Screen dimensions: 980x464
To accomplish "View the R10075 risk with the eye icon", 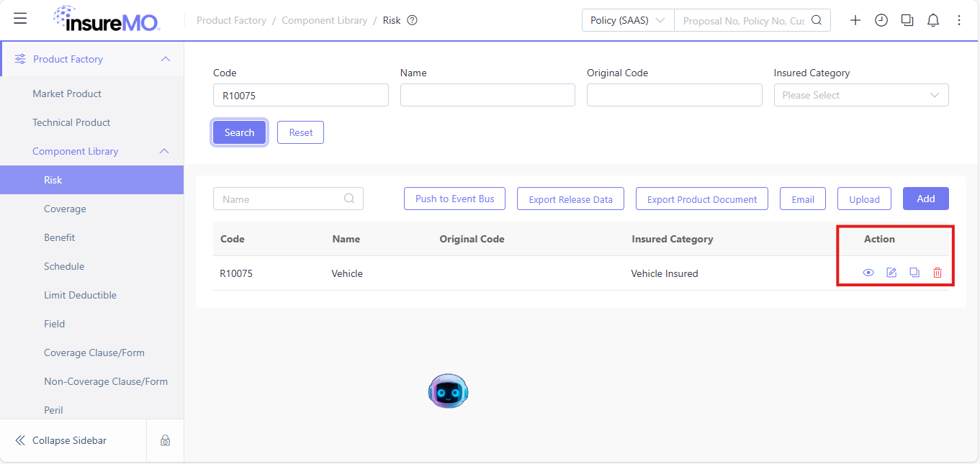I will tap(868, 273).
